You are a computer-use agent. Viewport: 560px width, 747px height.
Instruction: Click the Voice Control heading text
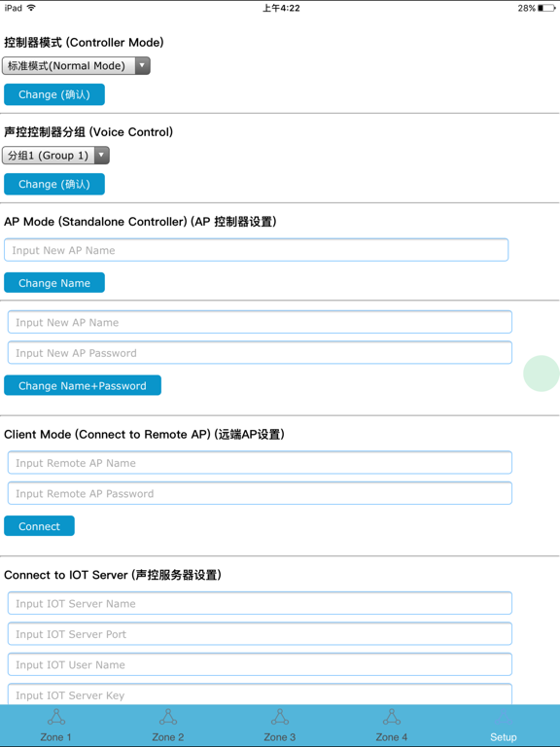pos(88,132)
